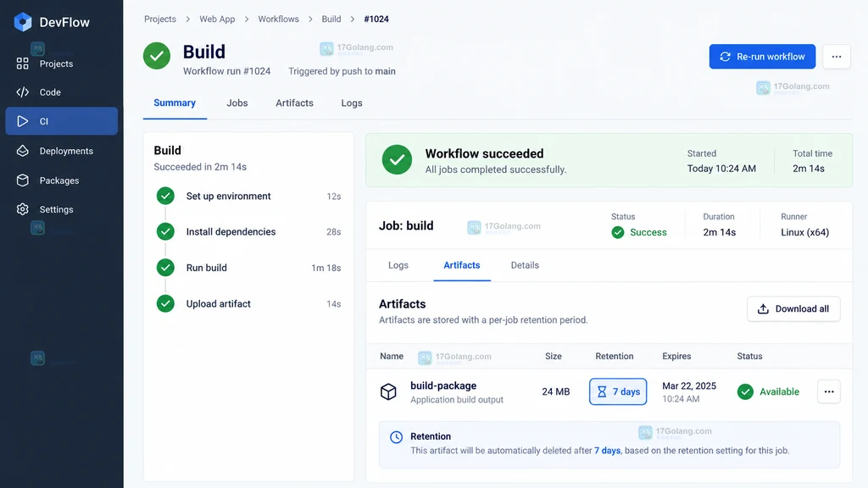The image size is (868, 488).
Task: Click the DevFlow logo icon
Action: click(x=23, y=22)
